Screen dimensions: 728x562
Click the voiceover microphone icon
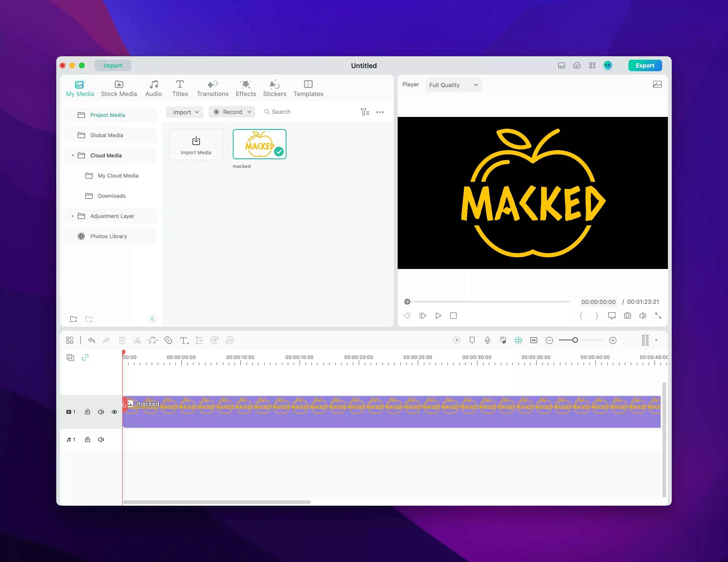487,340
